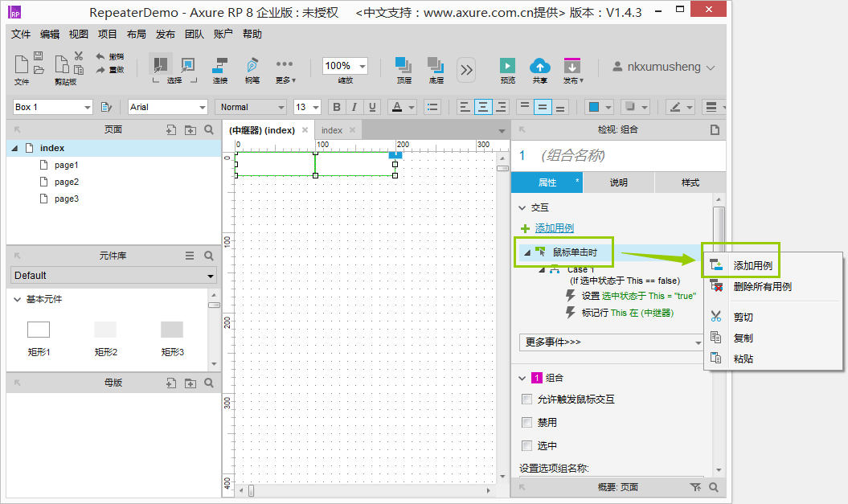The image size is (848, 504).
Task: Select page2 in the pages tree
Action: coord(67,182)
